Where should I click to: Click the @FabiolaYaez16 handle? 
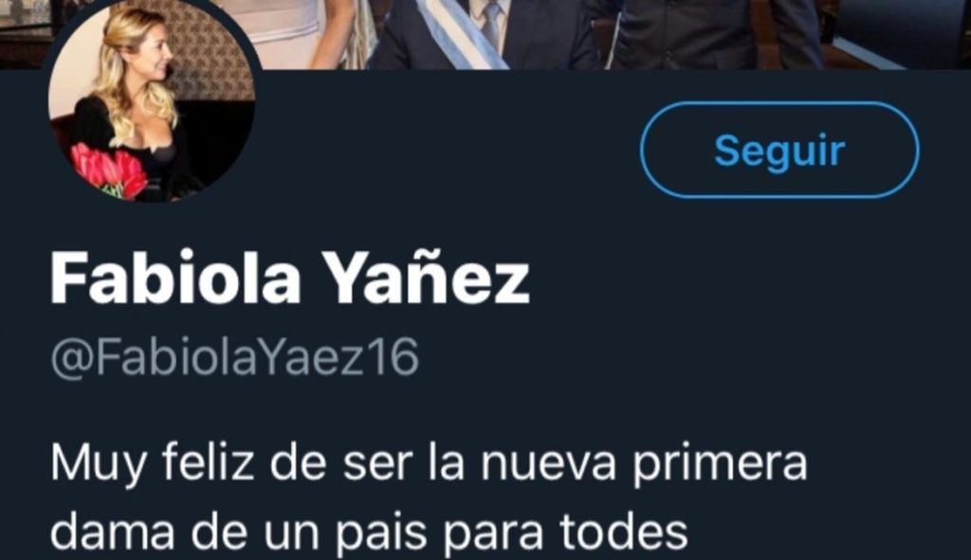[x=234, y=357]
